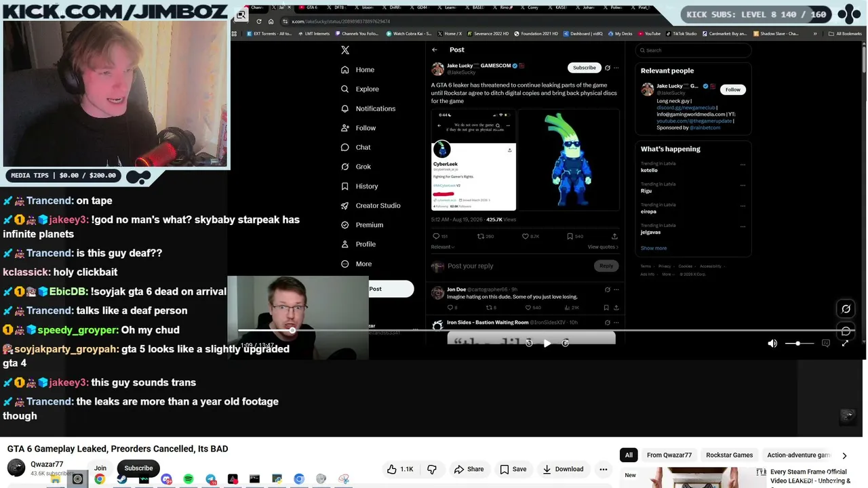The height and width of the screenshot is (488, 868).
Task: Open the YouTube bookmark
Action: pyautogui.click(x=648, y=33)
